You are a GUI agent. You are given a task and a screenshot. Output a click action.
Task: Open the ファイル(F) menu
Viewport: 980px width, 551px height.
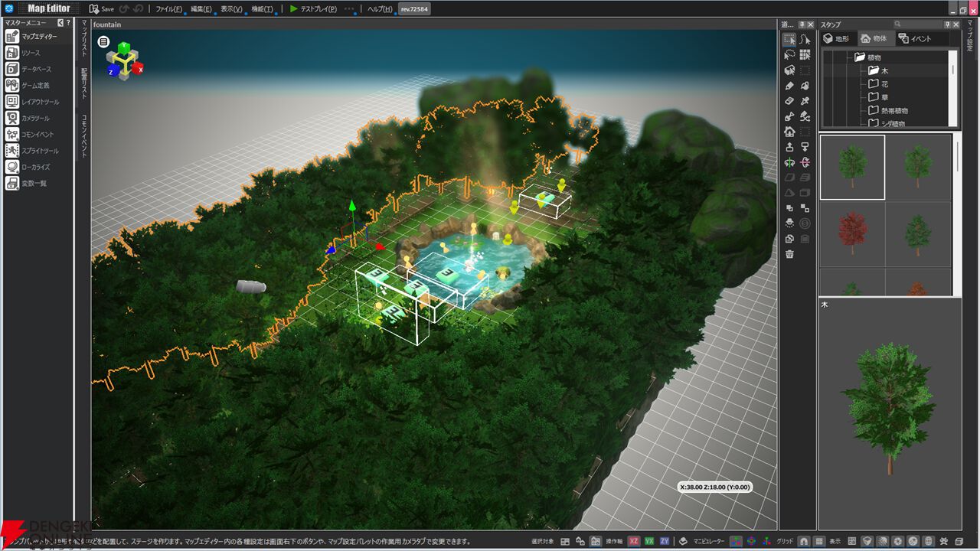tap(168, 9)
